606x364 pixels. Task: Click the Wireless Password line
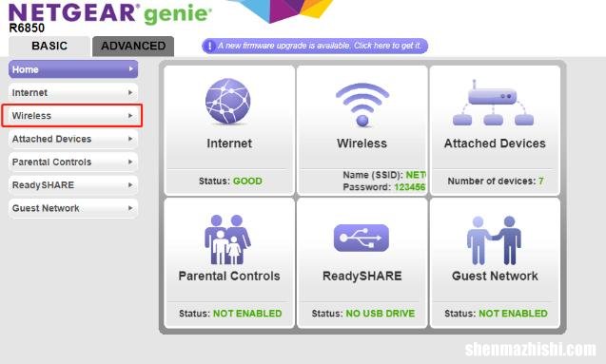point(384,187)
